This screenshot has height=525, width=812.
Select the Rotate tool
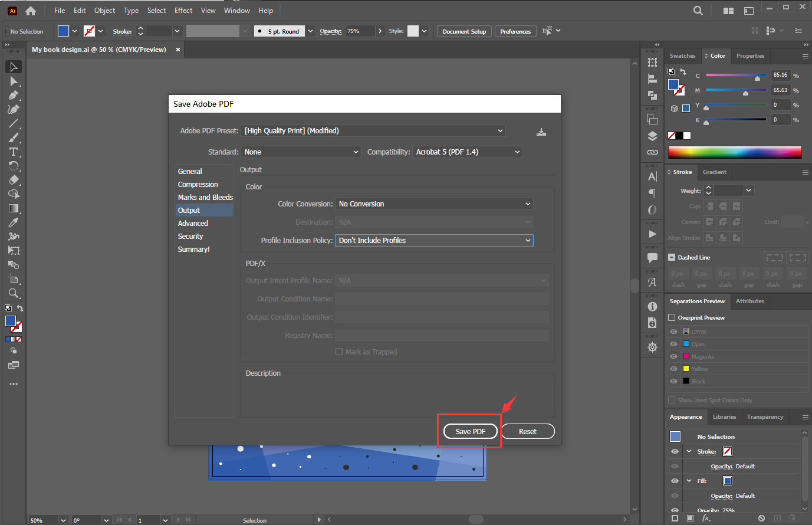(14, 166)
